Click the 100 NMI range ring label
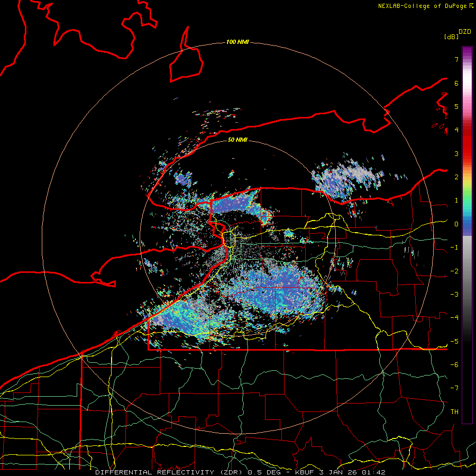This screenshot has height=476, width=476. pyautogui.click(x=237, y=42)
